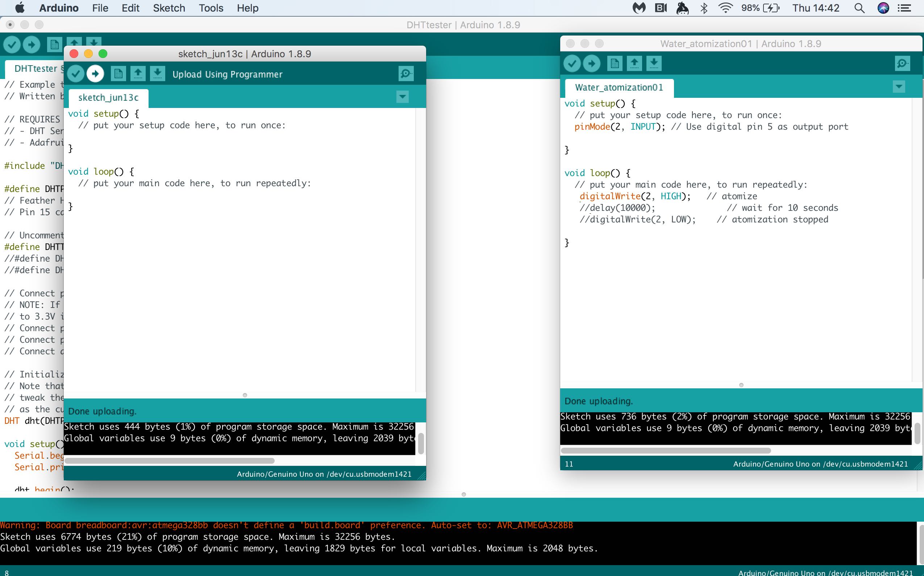This screenshot has width=924, height=576.
Task: Click 'pinMode(2, INPUT);' line in Water_atomization01
Action: click(620, 127)
